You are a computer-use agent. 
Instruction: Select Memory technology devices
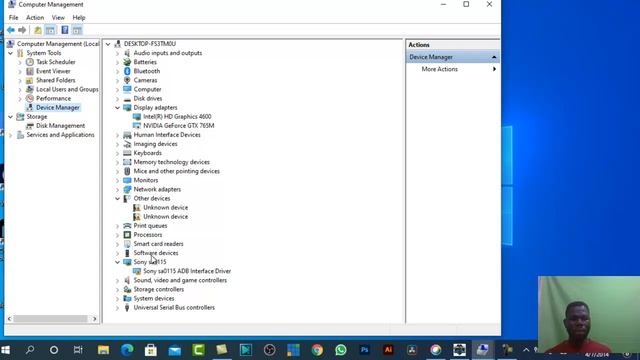tap(171, 162)
